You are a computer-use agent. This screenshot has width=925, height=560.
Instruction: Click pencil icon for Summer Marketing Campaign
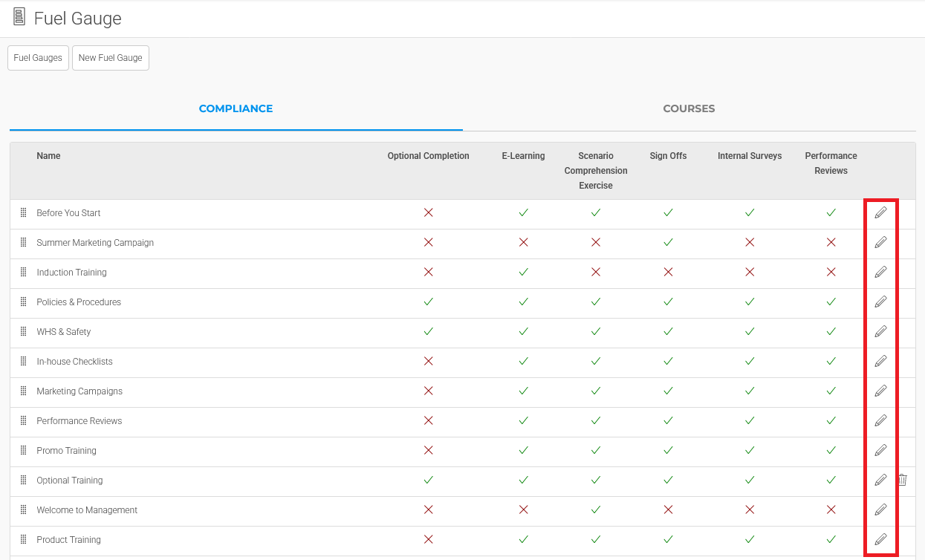pyautogui.click(x=880, y=243)
